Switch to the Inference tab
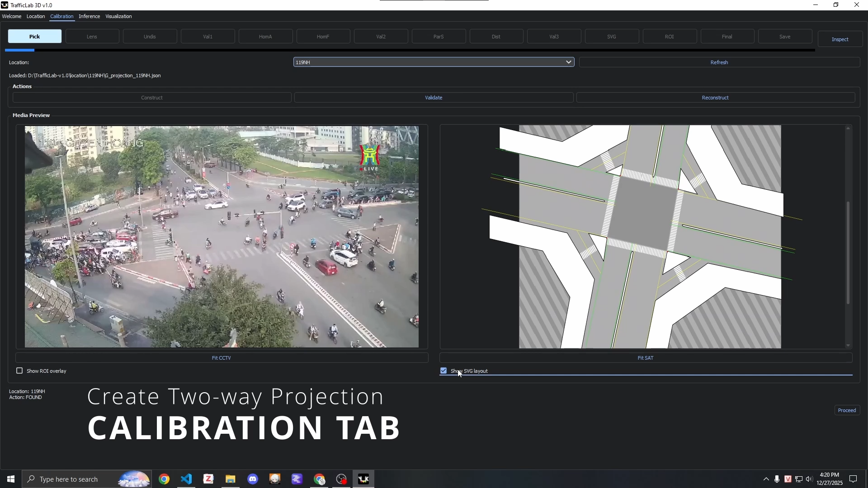The image size is (868, 488). 90,16
